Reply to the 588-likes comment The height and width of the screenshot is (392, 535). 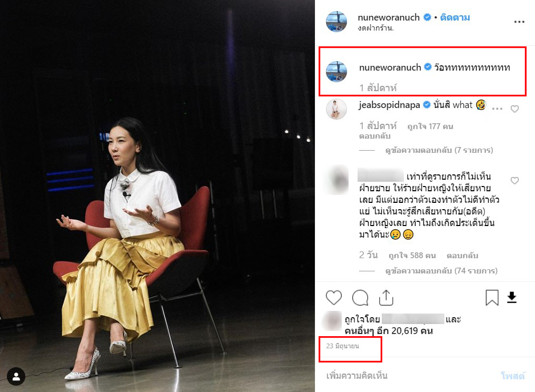tap(462, 256)
